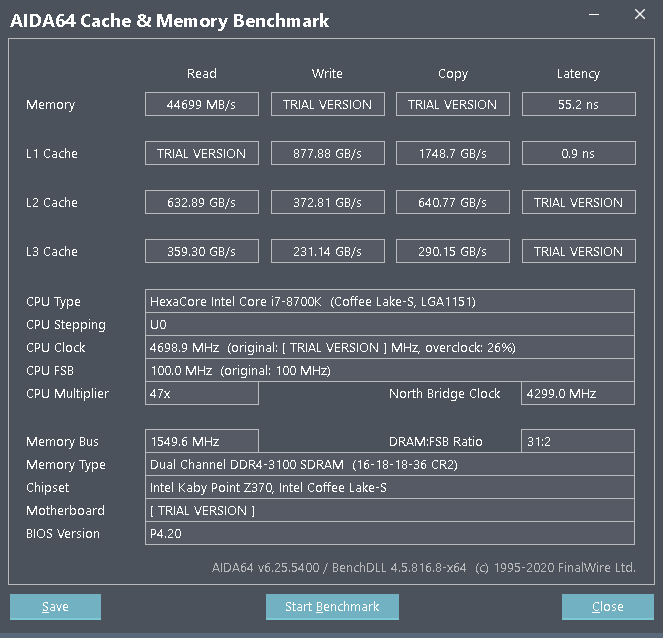The width and height of the screenshot is (663, 638).
Task: Click DRAM:FSB Ratio value 31:2
Action: click(x=578, y=441)
